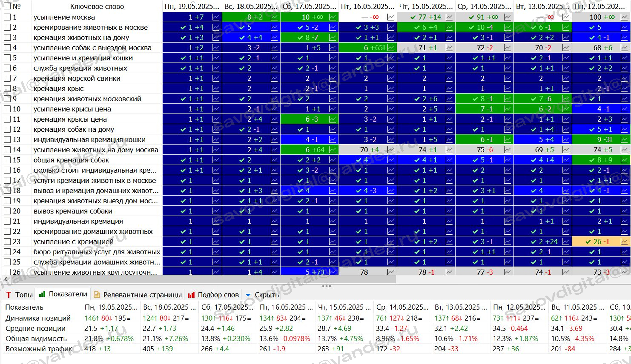
Task: Open the 'Скрыть' dropdown arrow
Action: [x=248, y=295]
